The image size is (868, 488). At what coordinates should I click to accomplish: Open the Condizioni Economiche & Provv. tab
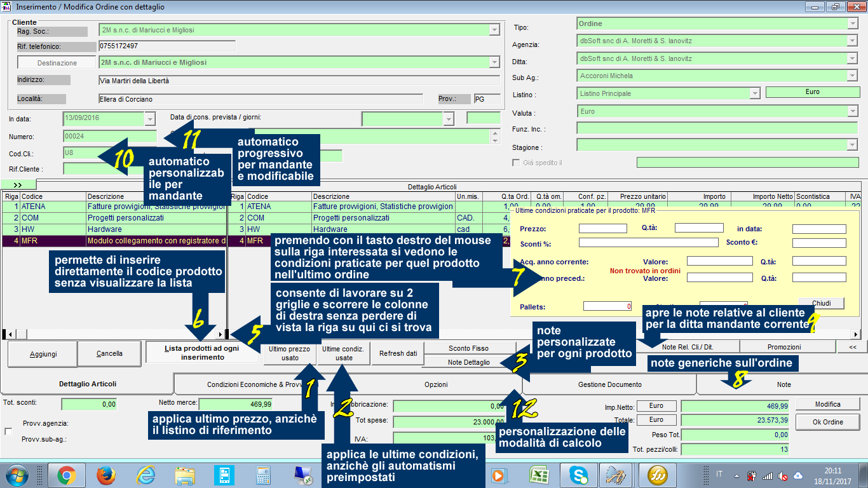pos(262,384)
